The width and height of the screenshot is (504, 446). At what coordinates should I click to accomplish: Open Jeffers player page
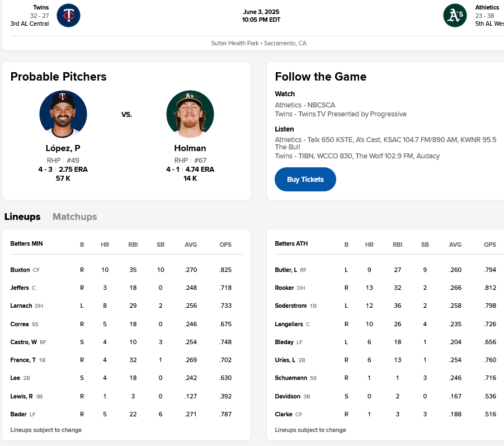[x=20, y=288]
